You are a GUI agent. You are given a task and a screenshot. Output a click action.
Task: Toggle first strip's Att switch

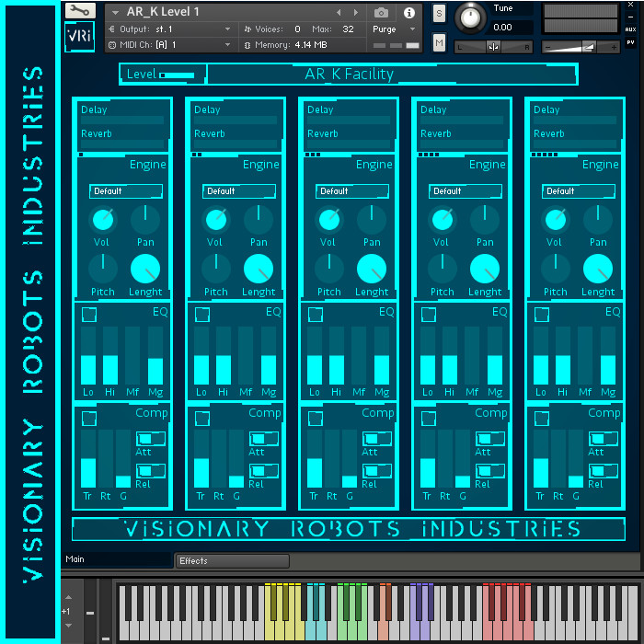[151, 439]
